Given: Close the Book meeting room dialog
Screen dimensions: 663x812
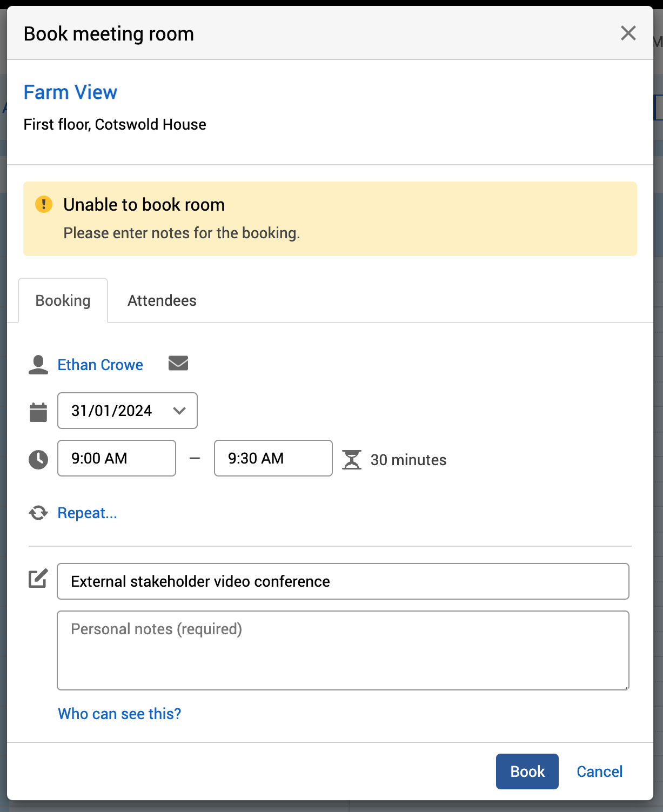Looking at the screenshot, I should coord(628,33).
